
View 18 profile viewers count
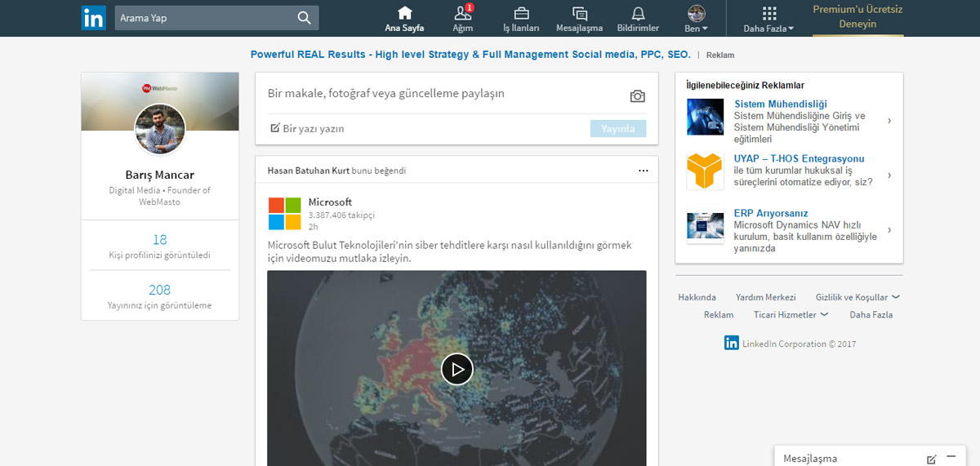160,240
